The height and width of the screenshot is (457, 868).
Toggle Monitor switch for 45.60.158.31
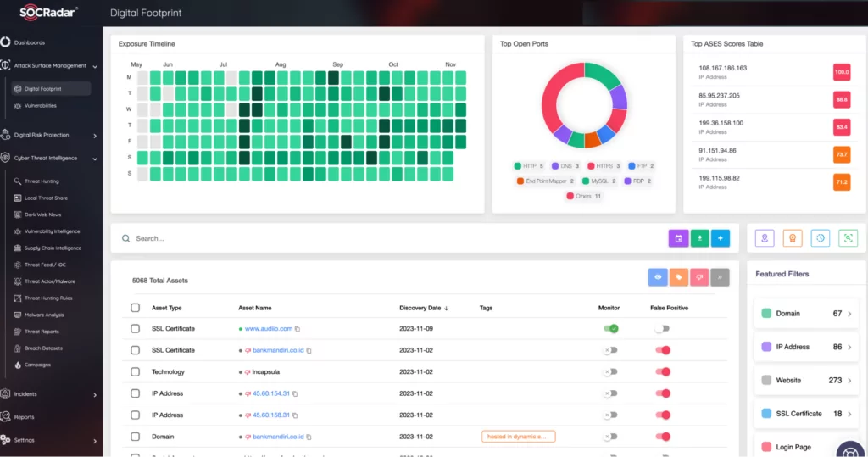coord(610,415)
